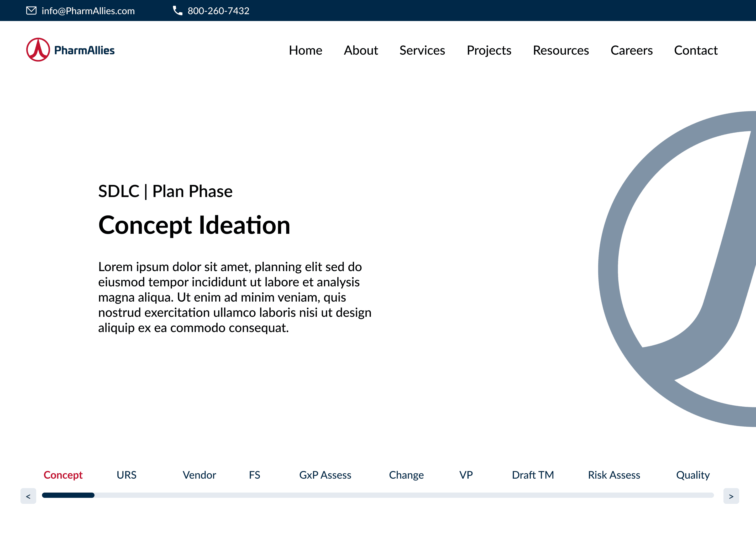Click the dark blue progress slider thumb
This screenshot has width=756, height=538.
point(68,495)
